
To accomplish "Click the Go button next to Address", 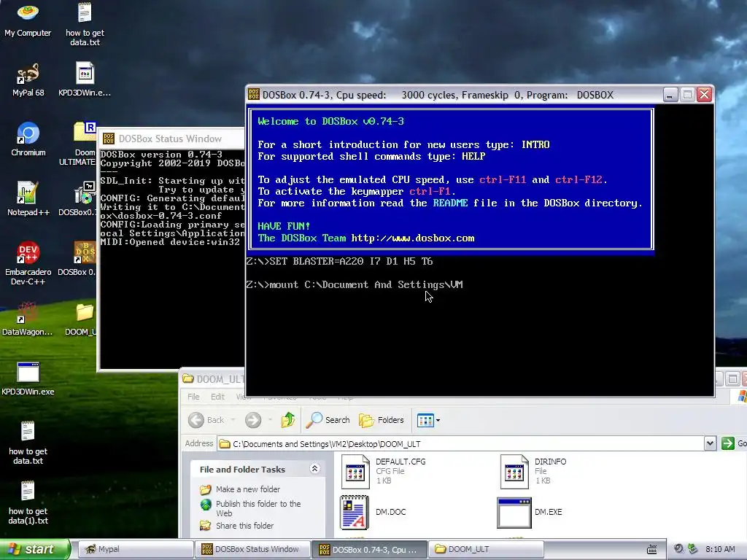I will [x=734, y=444].
